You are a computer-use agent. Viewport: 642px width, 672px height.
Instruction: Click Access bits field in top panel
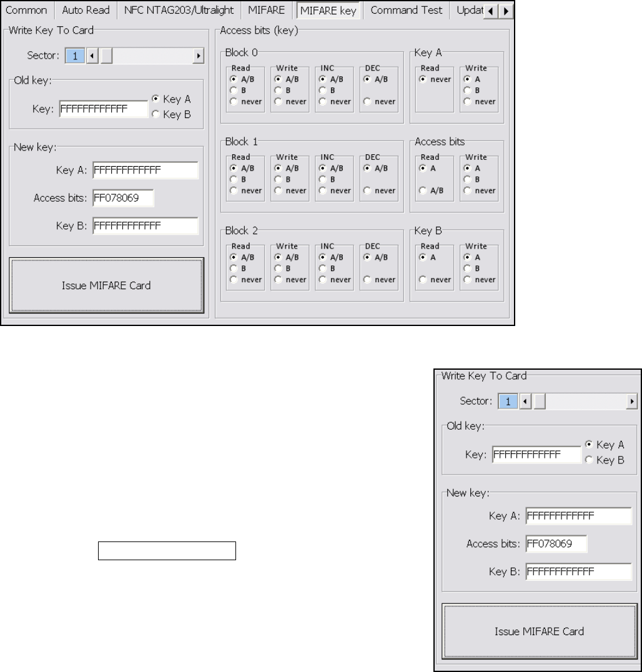click(123, 198)
